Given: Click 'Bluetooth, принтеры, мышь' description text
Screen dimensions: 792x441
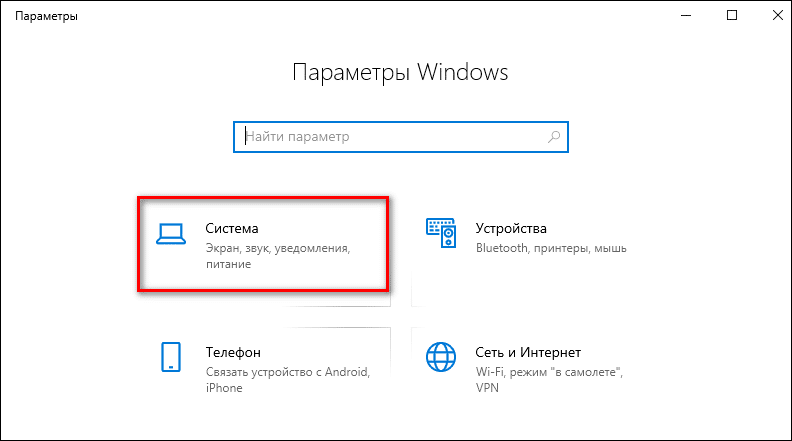Looking at the screenshot, I should [x=551, y=248].
